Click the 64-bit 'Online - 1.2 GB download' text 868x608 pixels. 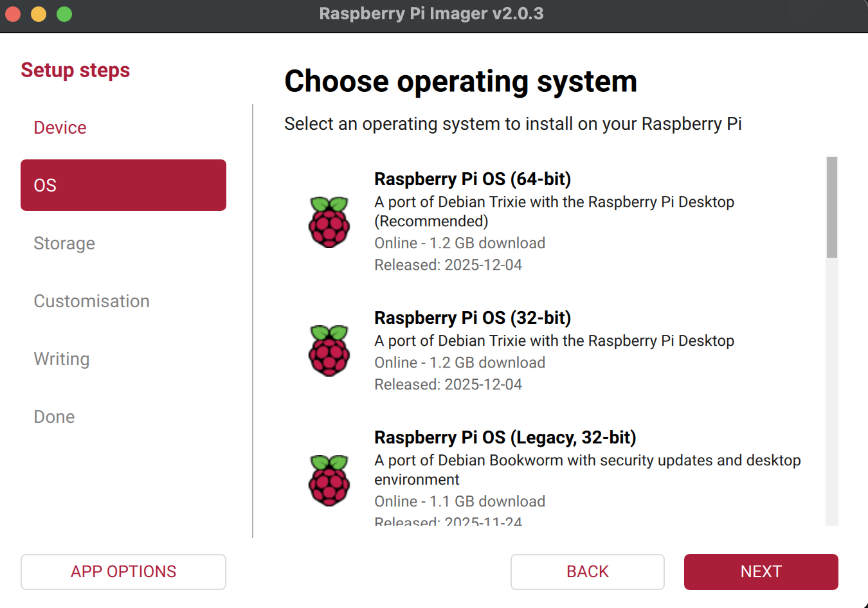coord(460,243)
